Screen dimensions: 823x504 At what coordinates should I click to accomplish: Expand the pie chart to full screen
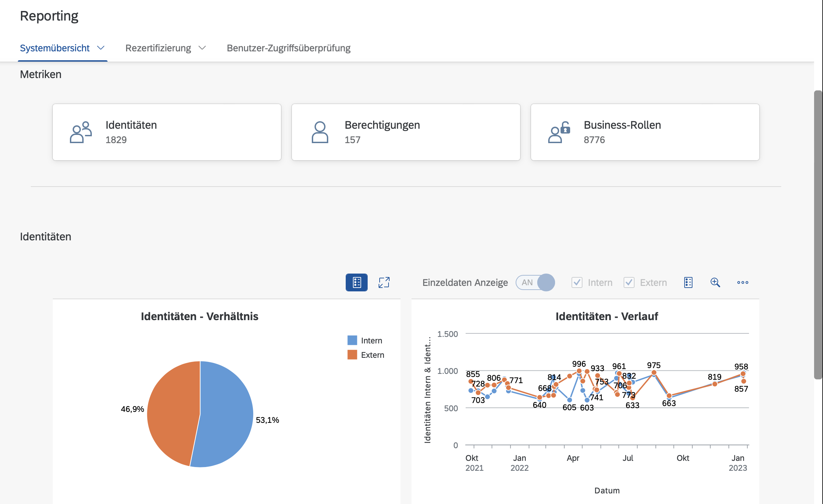[384, 282]
